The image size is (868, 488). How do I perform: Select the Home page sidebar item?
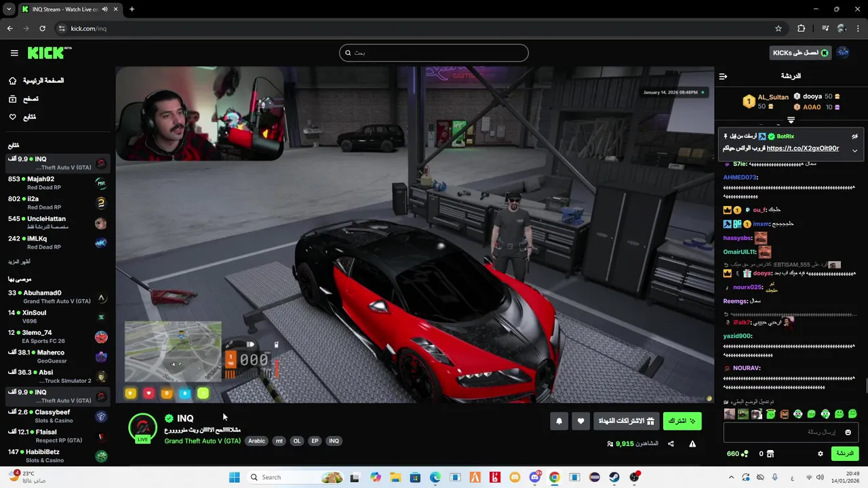click(36, 81)
